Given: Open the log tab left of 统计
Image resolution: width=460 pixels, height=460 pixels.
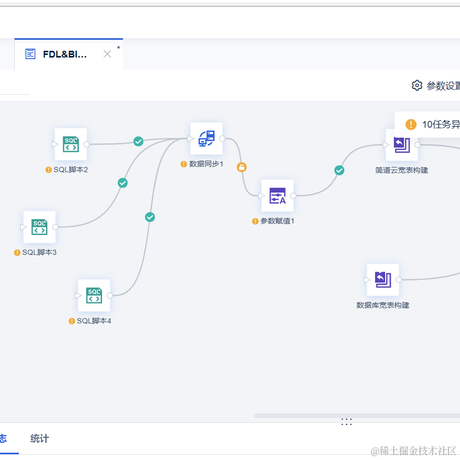Looking at the screenshot, I should click(x=3, y=438).
